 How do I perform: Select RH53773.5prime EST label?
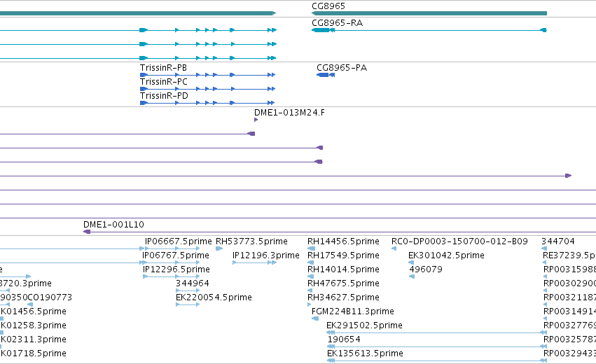[x=251, y=241]
